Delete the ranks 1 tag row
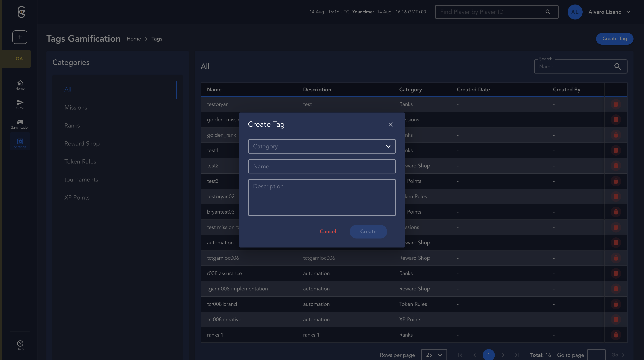Image resolution: width=644 pixels, height=360 pixels. (616, 335)
